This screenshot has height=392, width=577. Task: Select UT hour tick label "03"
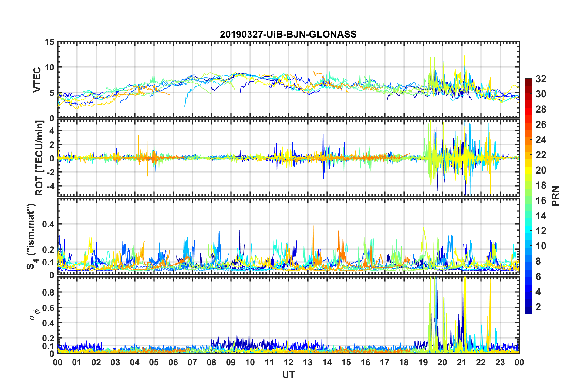click(115, 362)
